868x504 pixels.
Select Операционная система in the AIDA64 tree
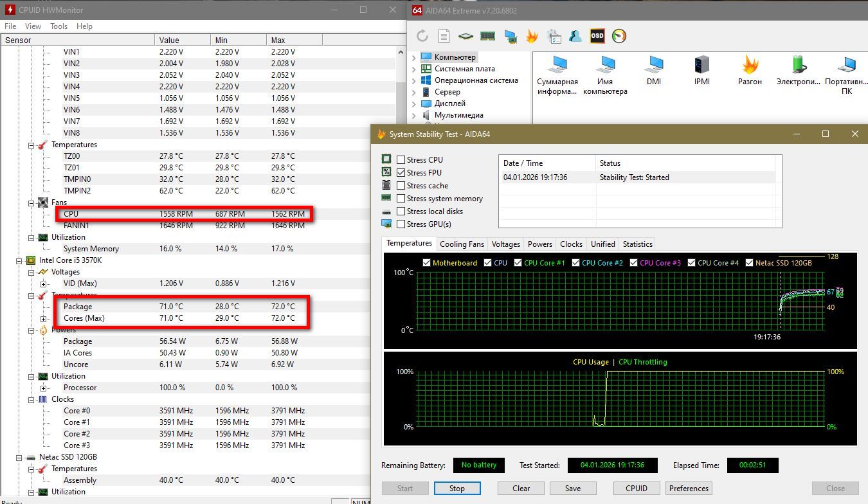coord(476,80)
